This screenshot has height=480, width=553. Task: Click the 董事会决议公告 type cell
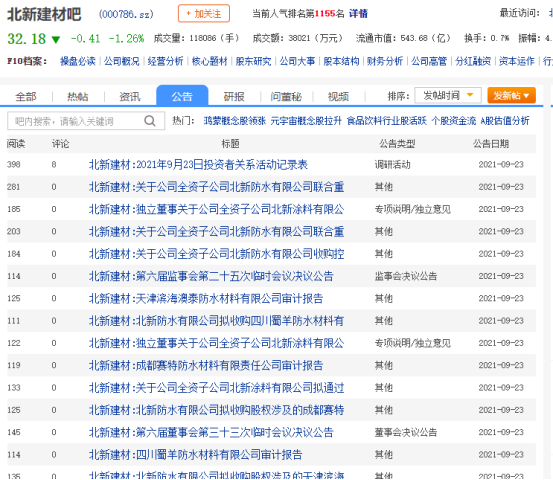[x=406, y=432]
